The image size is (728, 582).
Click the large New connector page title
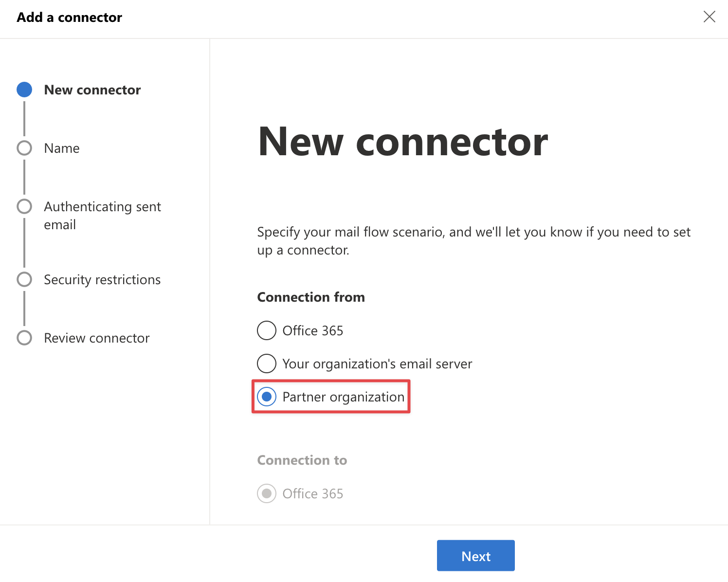403,141
